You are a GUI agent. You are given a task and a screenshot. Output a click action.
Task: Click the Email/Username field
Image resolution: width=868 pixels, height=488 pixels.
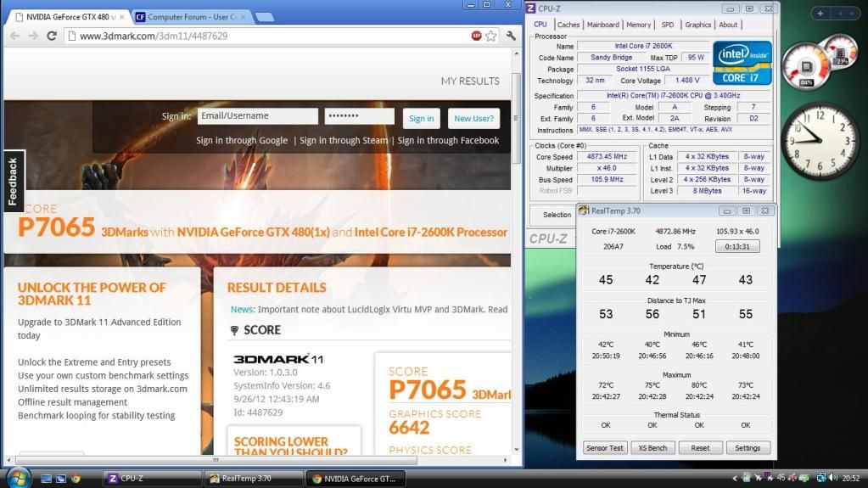coord(257,116)
